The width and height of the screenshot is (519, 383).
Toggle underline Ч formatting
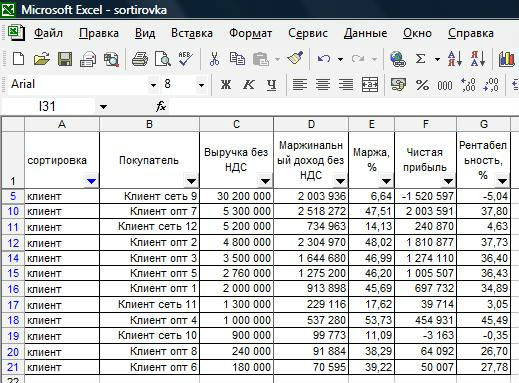pyautogui.click(x=272, y=85)
